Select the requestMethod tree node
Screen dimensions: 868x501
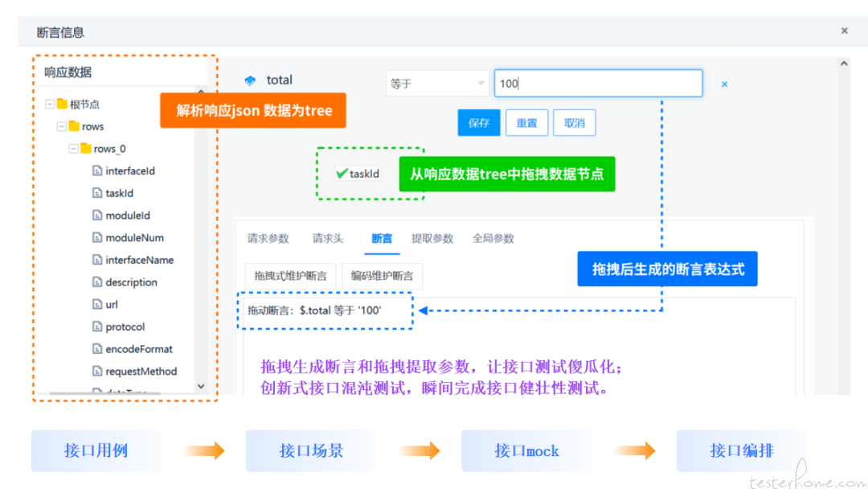click(141, 371)
